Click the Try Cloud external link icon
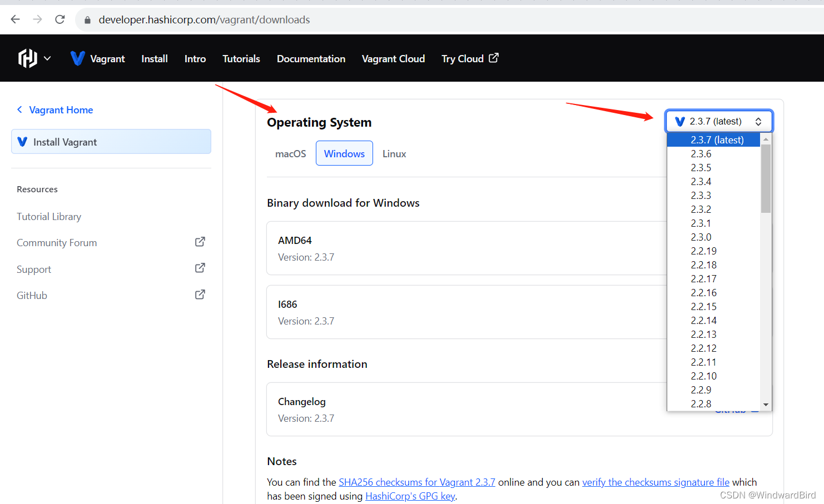The height and width of the screenshot is (504, 824). [494, 58]
